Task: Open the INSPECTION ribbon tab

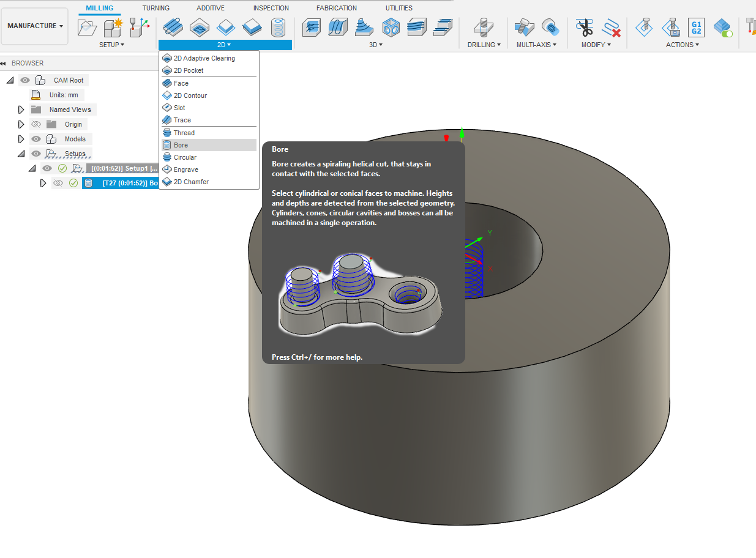Action: [270, 8]
